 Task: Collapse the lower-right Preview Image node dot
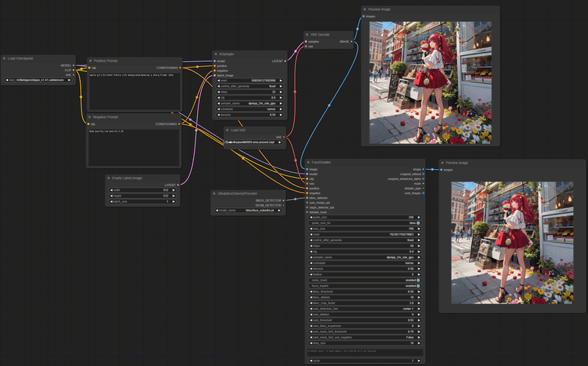(442, 162)
